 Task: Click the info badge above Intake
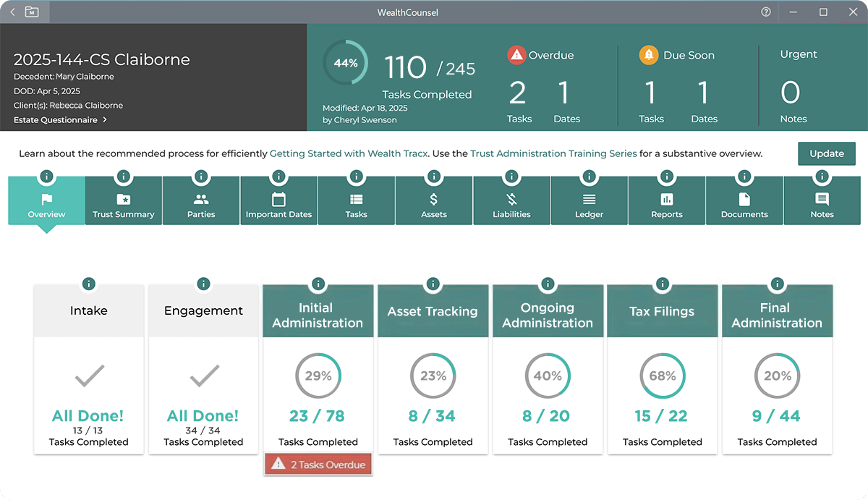(x=88, y=284)
